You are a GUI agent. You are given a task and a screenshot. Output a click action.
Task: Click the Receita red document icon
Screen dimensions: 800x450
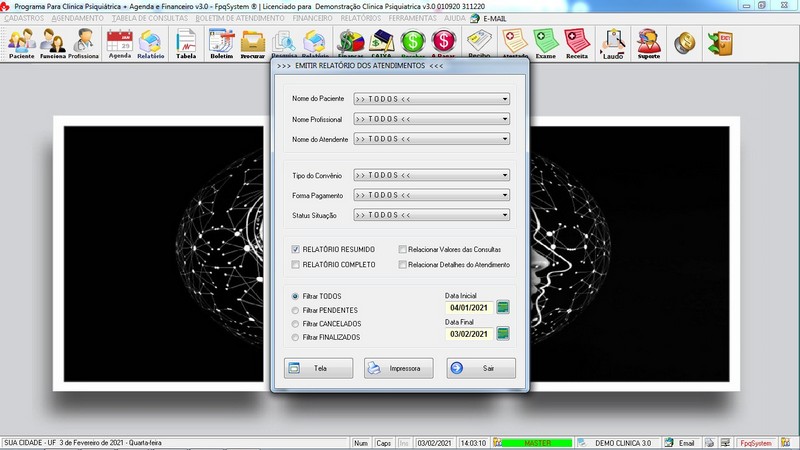tap(577, 43)
